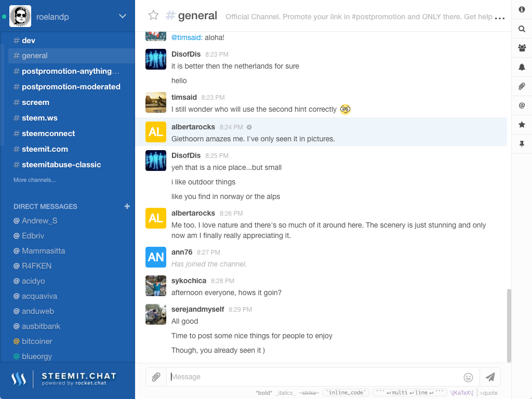Open postpromotion-anything channel
Image resolution: width=532 pixels, height=399 pixels.
coord(72,71)
